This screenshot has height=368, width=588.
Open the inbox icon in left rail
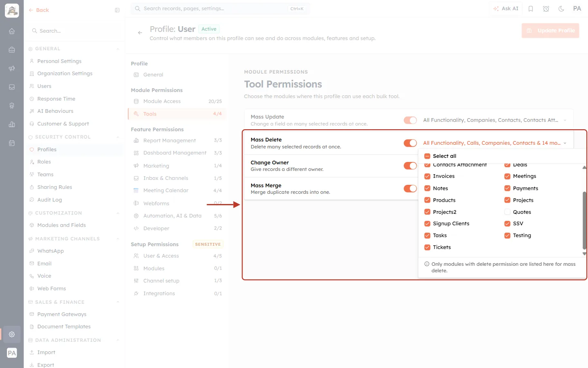(12, 87)
